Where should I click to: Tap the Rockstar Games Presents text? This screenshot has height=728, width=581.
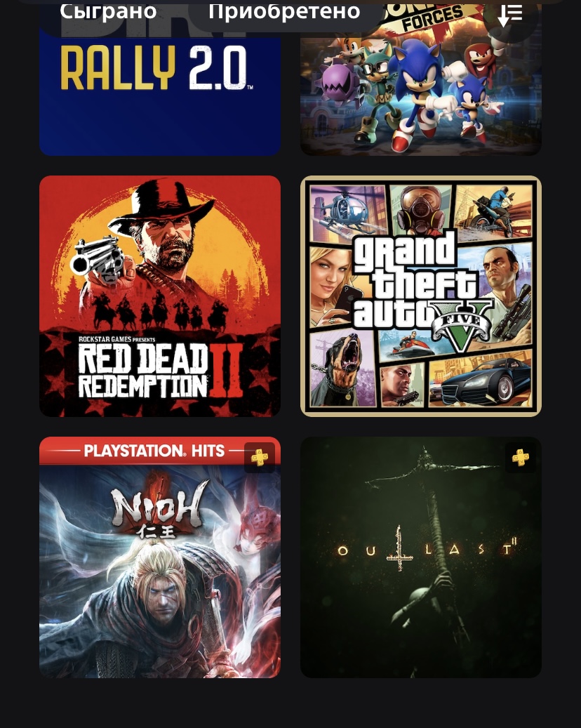point(117,339)
